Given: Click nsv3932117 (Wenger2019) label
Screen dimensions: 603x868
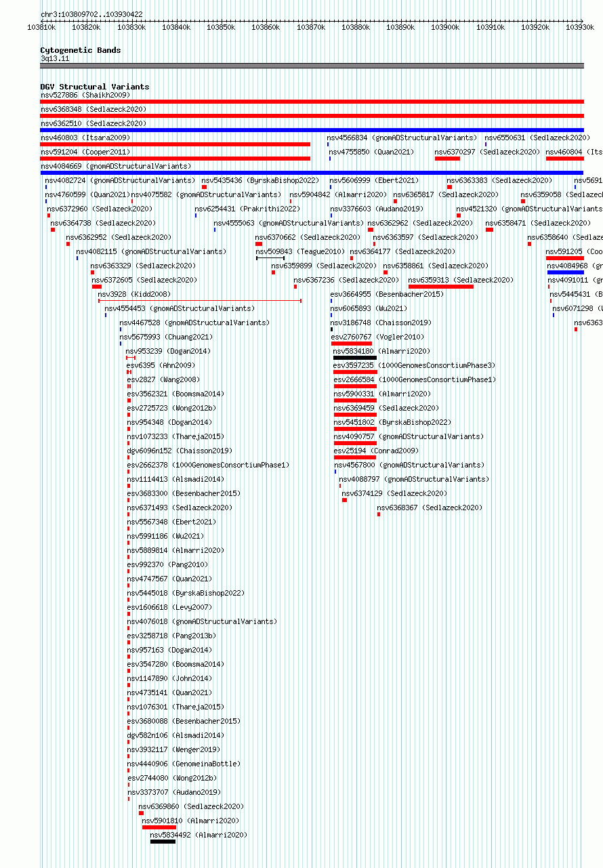Looking at the screenshot, I should [173, 749].
